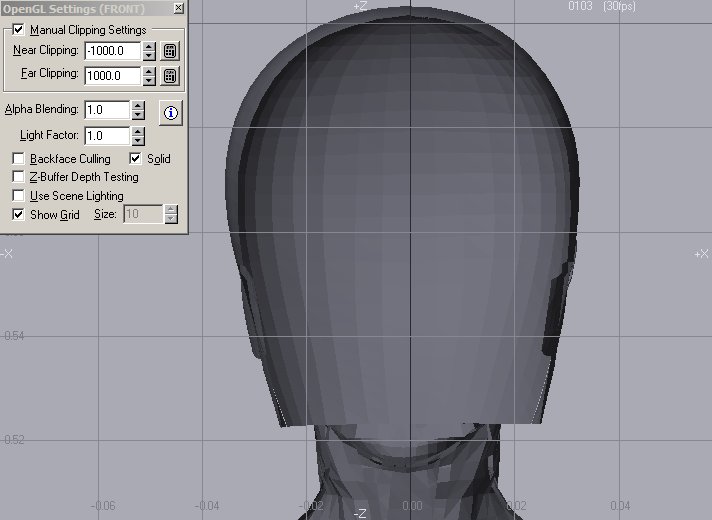Disable Manual Clipping Settings checkbox
712x520 pixels.
point(18,30)
